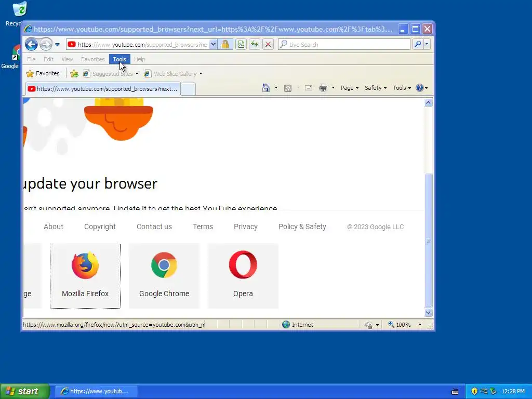532x399 pixels.
Task: Click the About footer link
Action: pos(54,227)
